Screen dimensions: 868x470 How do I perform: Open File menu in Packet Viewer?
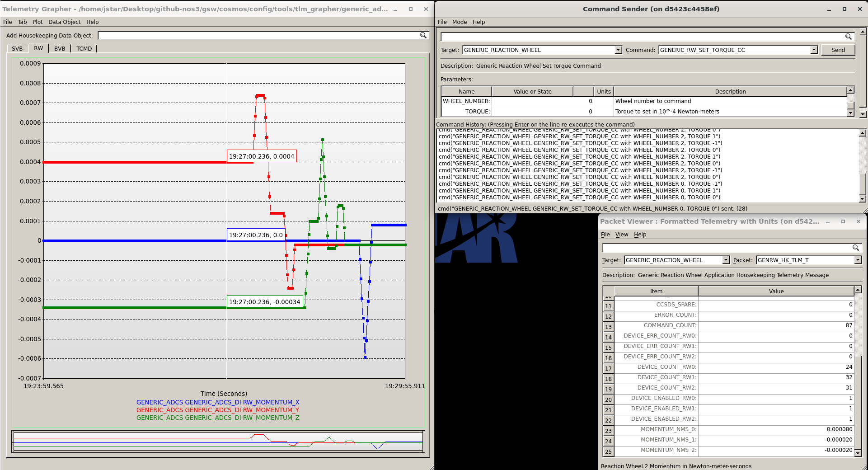pyautogui.click(x=605, y=234)
